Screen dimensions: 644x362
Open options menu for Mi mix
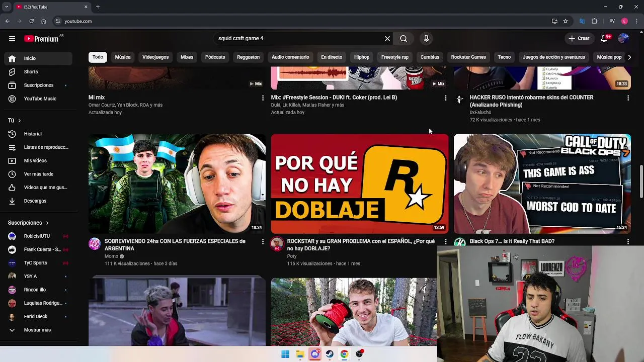(263, 98)
